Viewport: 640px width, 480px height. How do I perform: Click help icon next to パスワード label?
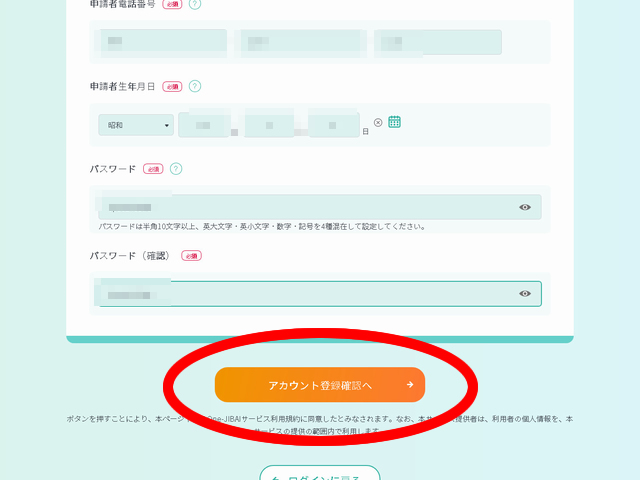[x=176, y=169]
